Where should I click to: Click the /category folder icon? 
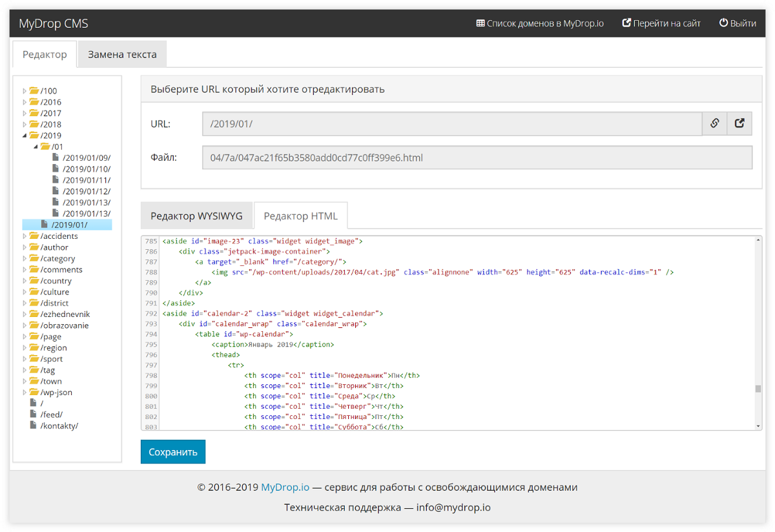click(34, 258)
